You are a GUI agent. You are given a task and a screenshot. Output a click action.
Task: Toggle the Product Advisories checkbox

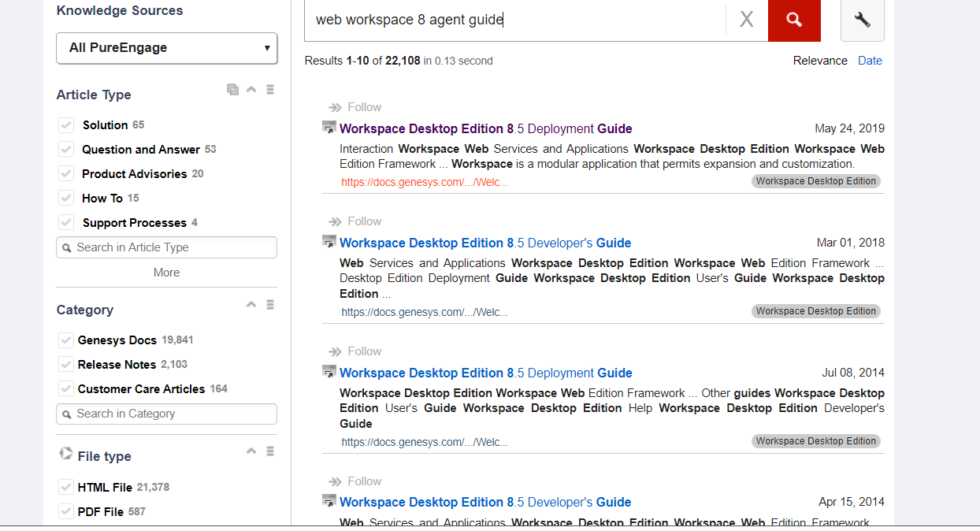coord(66,174)
